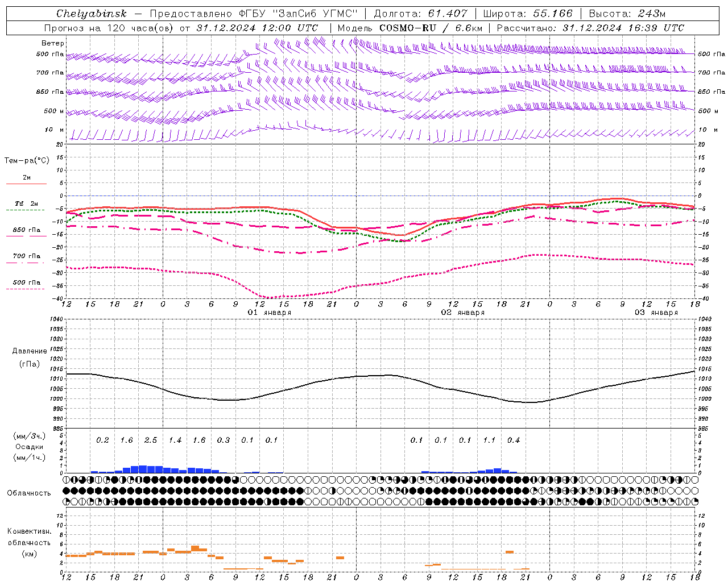Click the Осадки panel label

pyautogui.click(x=29, y=447)
